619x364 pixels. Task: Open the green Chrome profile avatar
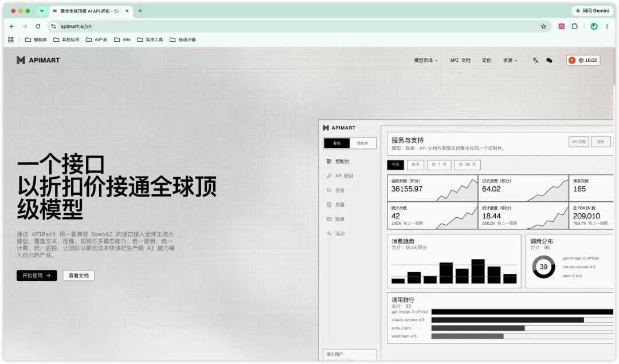point(594,26)
